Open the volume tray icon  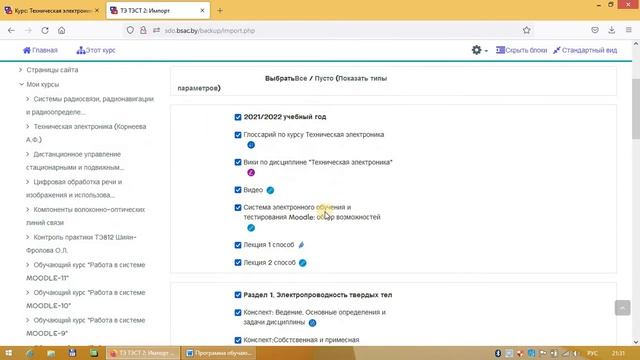[x=575, y=353]
